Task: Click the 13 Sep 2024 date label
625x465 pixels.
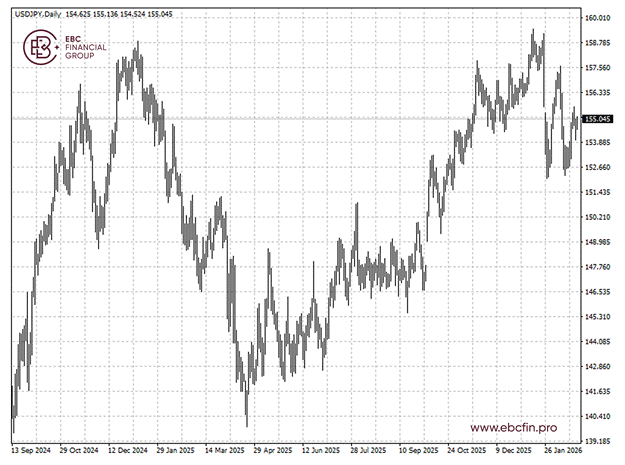Action: pyautogui.click(x=31, y=451)
